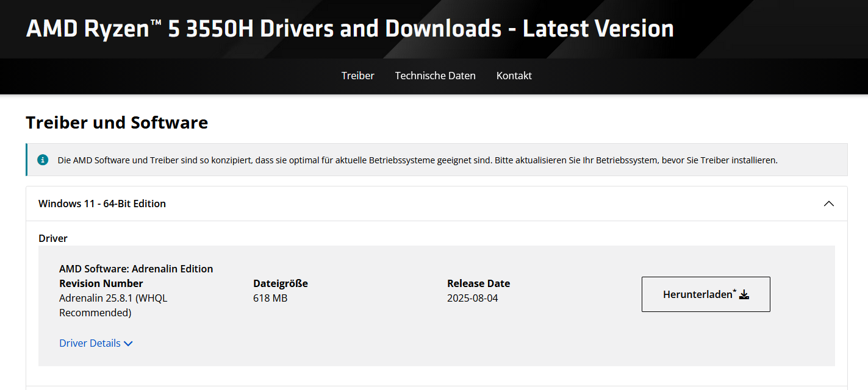Click the Herunterladen download button
The width and height of the screenshot is (868, 390).
click(x=706, y=294)
